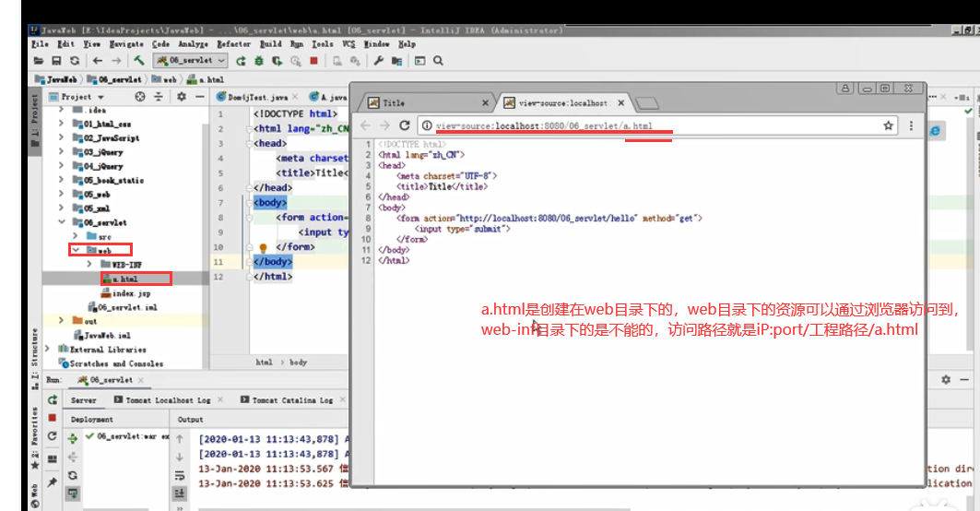The image size is (980, 511).
Task: Start debugging with the green bug icon
Action: click(259, 61)
